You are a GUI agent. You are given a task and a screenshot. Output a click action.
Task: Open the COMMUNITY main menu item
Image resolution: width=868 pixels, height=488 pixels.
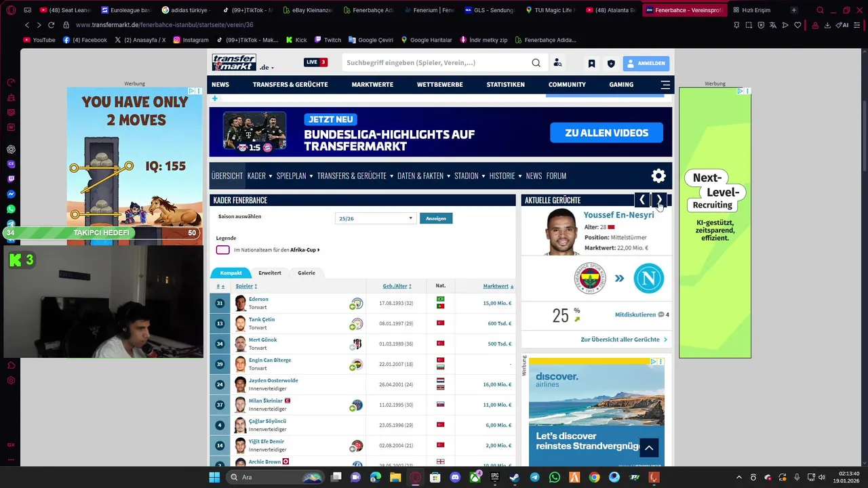pyautogui.click(x=567, y=85)
